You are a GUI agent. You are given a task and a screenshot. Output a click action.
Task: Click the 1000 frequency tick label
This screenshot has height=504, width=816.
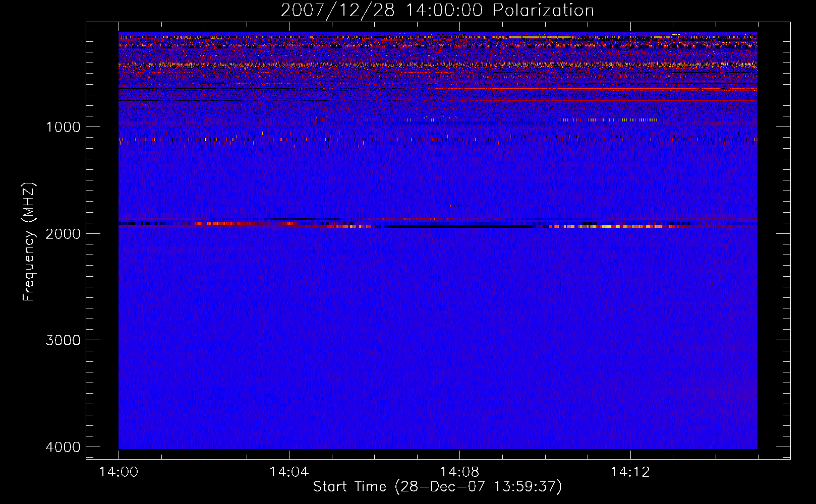point(63,127)
